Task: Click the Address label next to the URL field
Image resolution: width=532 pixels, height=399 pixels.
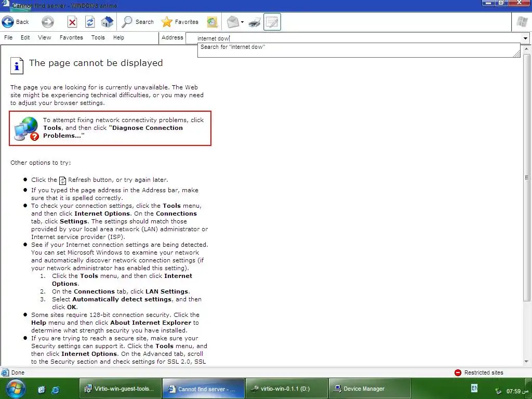Action: pos(172,37)
